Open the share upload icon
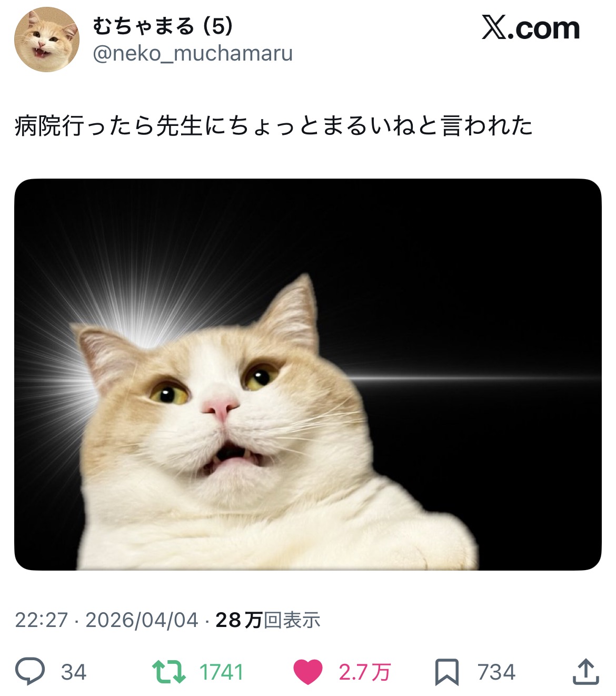 tap(585, 672)
